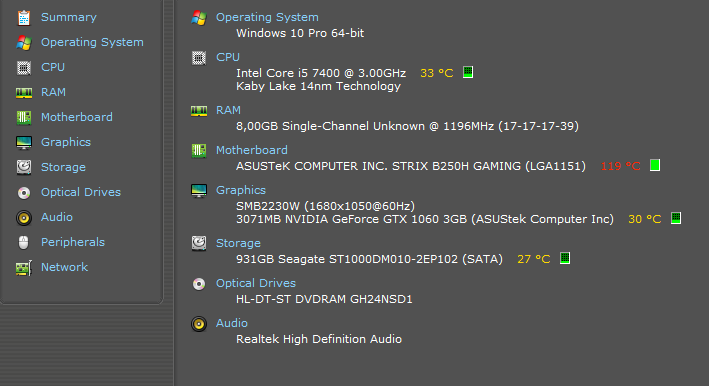Select Graphics in the sidebar

(66, 142)
